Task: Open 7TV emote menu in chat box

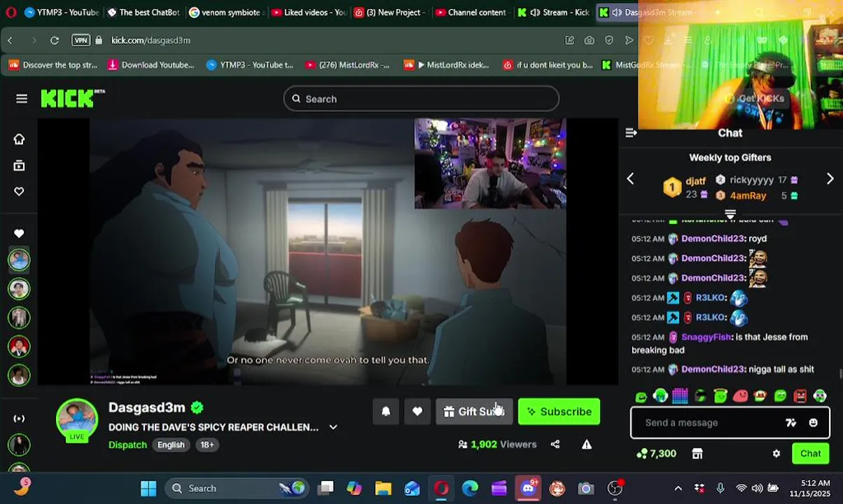Action: click(791, 423)
